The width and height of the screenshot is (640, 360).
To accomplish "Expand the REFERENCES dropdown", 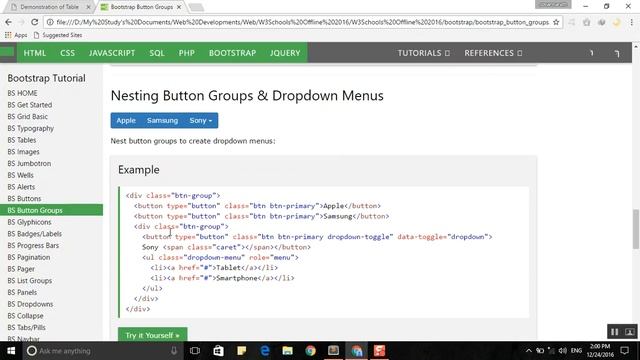I will [493, 53].
